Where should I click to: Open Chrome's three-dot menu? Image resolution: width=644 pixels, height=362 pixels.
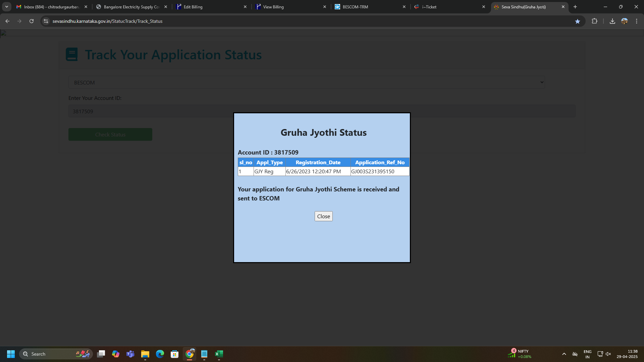[x=637, y=21]
